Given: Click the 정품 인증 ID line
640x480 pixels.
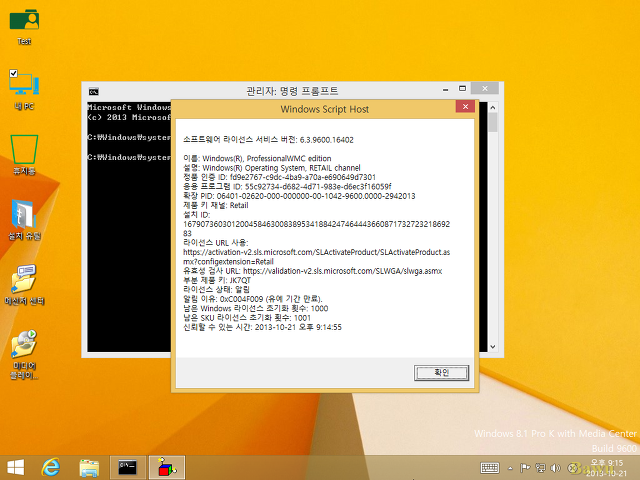Looking at the screenshot, I should point(279,177).
